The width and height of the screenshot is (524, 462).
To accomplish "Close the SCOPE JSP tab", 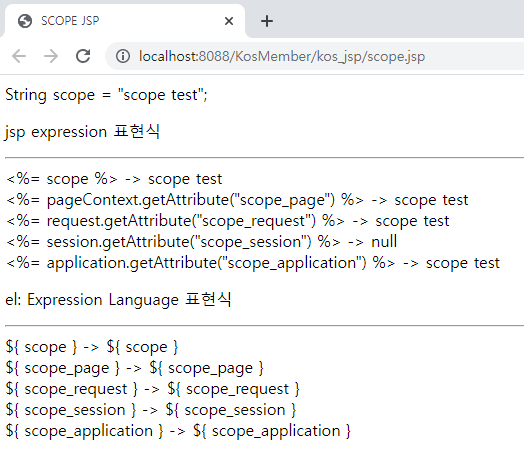I will pyautogui.click(x=229, y=21).
